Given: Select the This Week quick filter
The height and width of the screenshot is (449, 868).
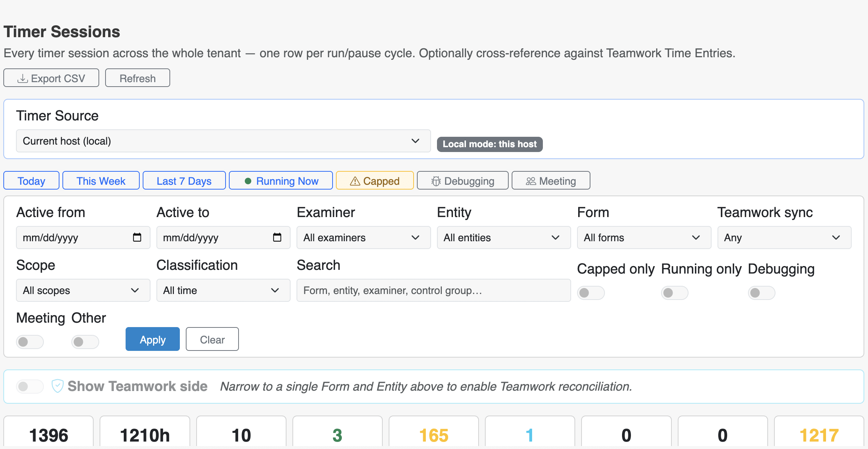Looking at the screenshot, I should pos(101,181).
